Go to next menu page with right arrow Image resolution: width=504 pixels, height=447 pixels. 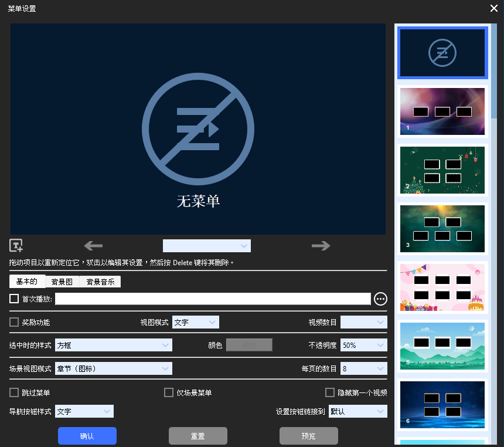point(321,246)
